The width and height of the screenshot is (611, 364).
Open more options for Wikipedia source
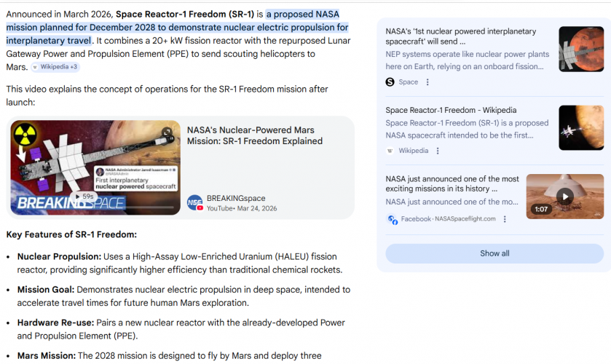click(x=438, y=151)
